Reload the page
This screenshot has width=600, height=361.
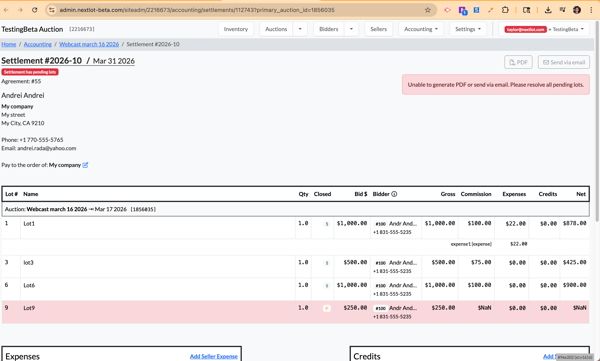coord(34,10)
